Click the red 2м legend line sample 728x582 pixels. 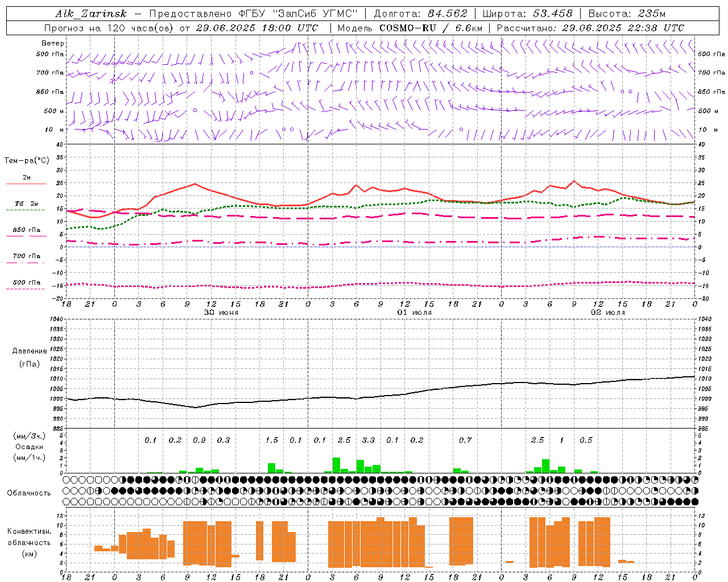click(26, 184)
